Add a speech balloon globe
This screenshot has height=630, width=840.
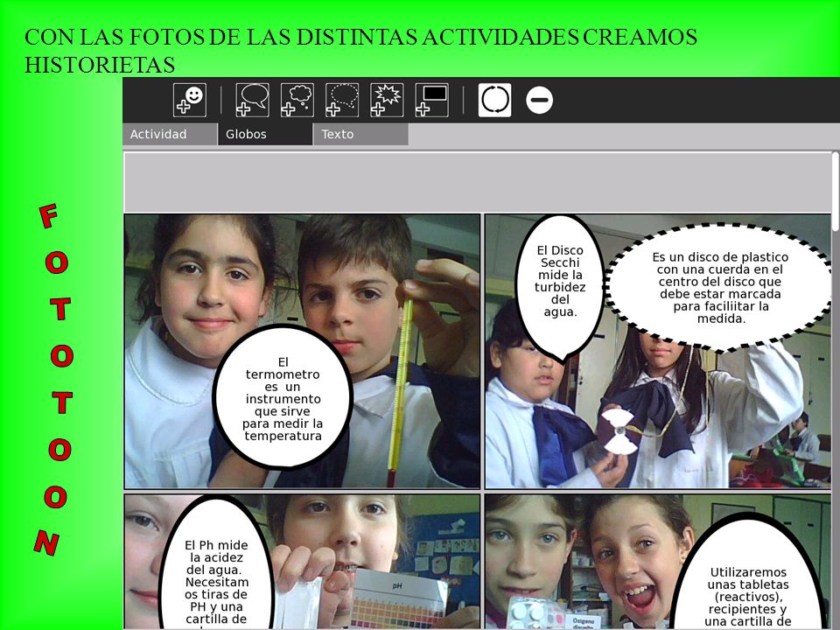252,100
